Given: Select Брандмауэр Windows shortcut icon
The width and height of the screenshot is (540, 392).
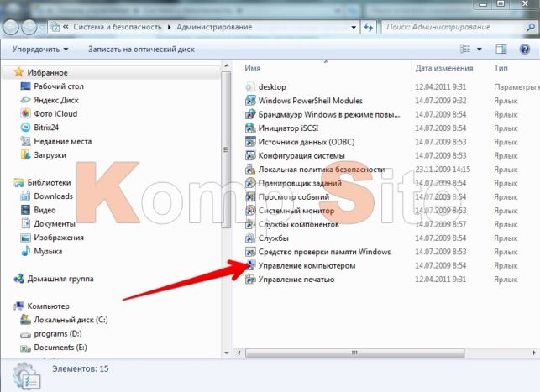Looking at the screenshot, I should coord(250,114).
